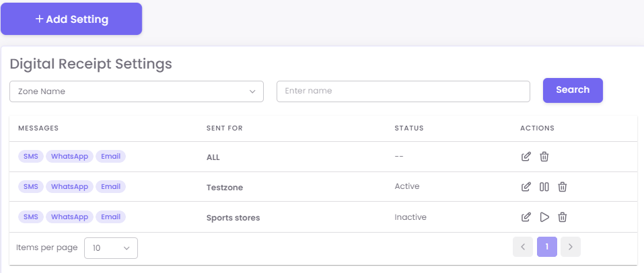Edit the Testzone setting
644x273 pixels.
pos(526,187)
